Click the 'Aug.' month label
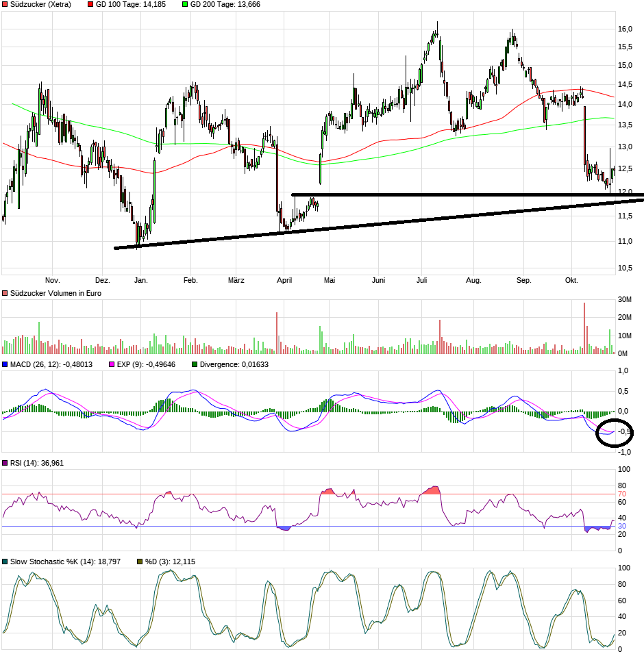Screen dimensions: 644x656 pyautogui.click(x=473, y=280)
